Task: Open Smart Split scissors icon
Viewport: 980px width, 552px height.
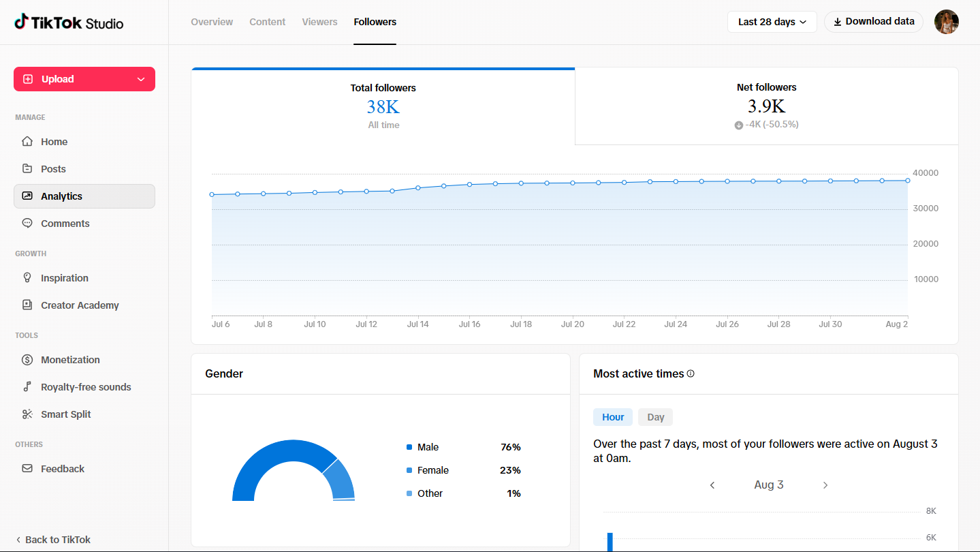Action: pos(27,414)
